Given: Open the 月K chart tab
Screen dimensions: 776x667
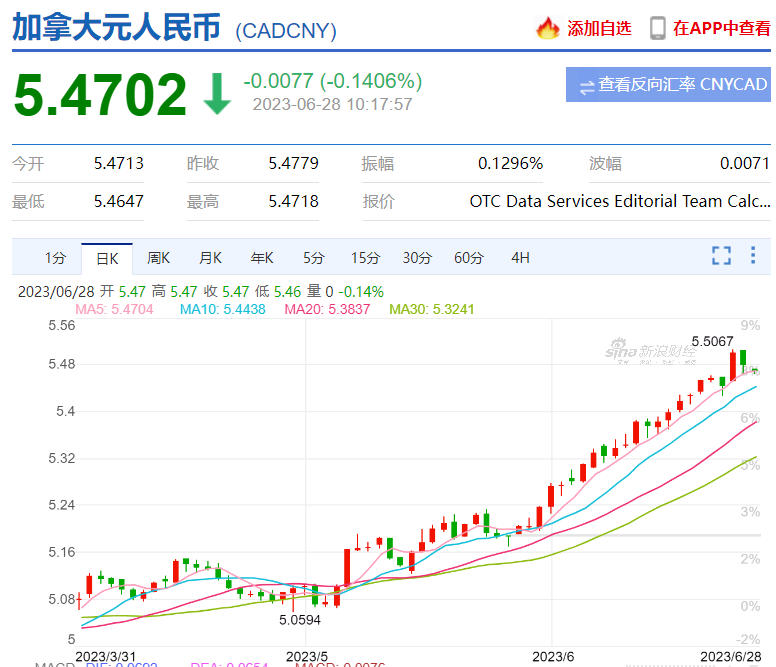Looking at the screenshot, I should 210,258.
